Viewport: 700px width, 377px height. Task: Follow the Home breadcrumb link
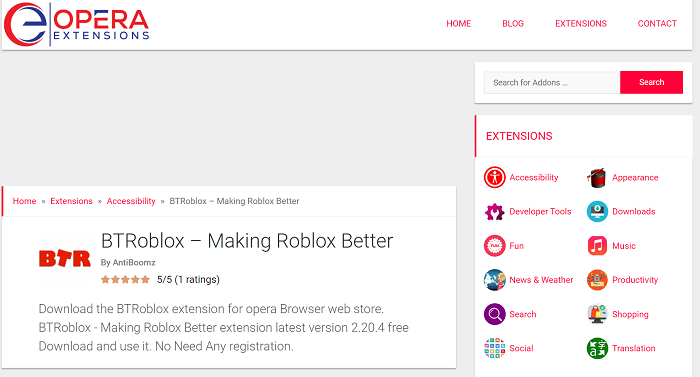(x=24, y=201)
